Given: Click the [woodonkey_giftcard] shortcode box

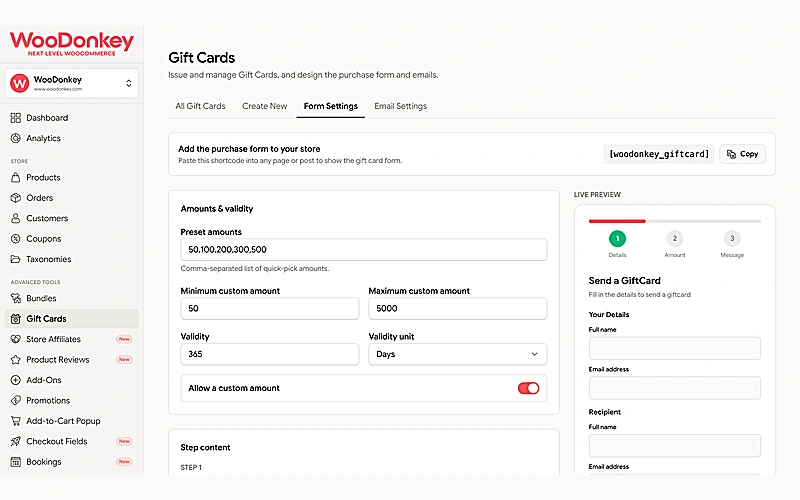Looking at the screenshot, I should [x=659, y=154].
